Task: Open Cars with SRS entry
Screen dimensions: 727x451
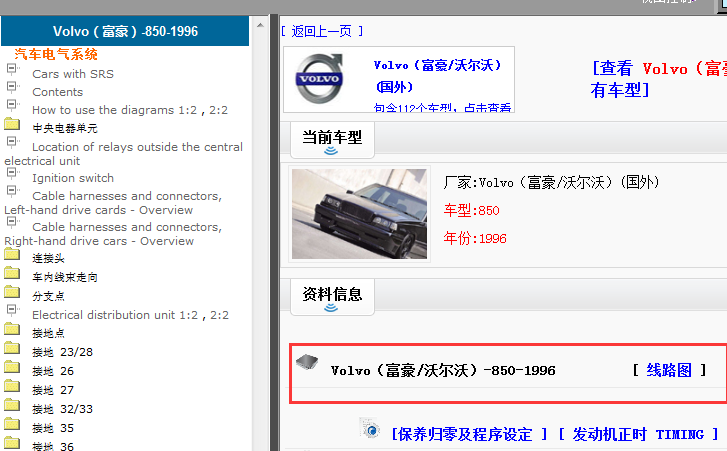Action: coord(73,74)
